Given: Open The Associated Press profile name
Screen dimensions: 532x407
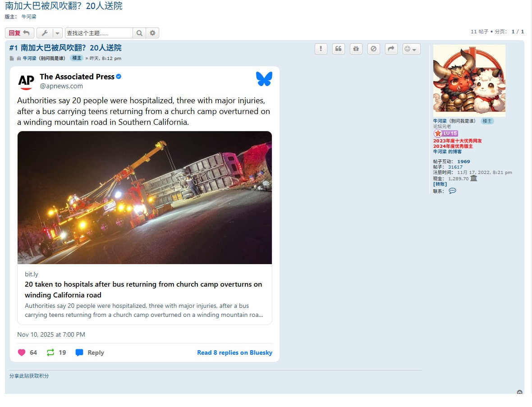Looking at the screenshot, I should point(77,77).
